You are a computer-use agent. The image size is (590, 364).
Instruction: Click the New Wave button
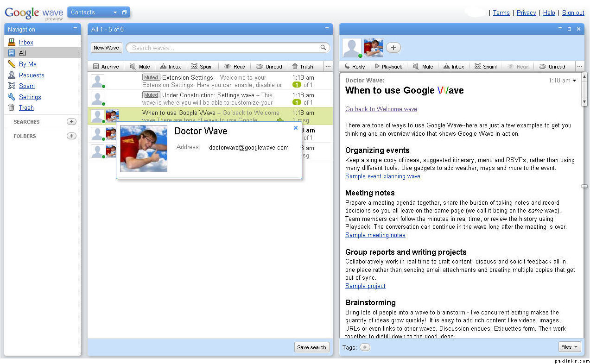106,48
